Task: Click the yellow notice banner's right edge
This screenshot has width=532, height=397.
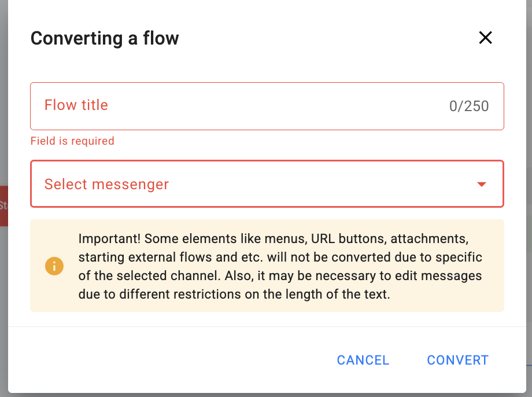Action: [x=497, y=266]
